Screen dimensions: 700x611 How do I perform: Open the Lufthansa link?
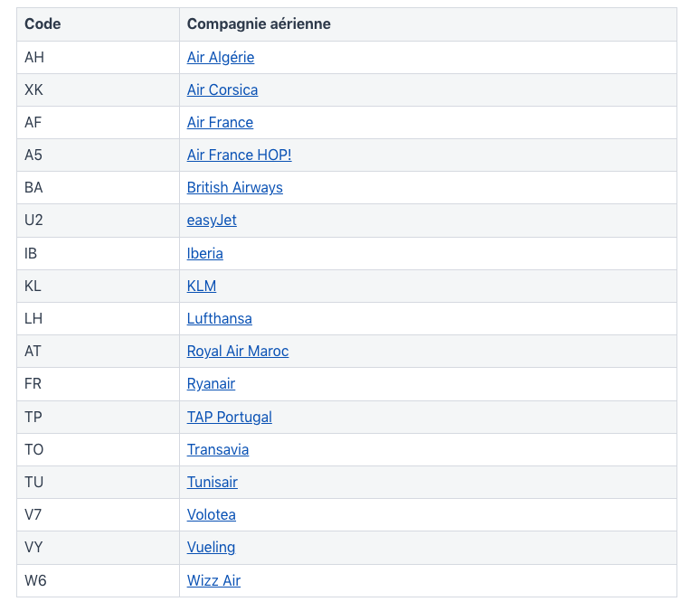tap(219, 318)
